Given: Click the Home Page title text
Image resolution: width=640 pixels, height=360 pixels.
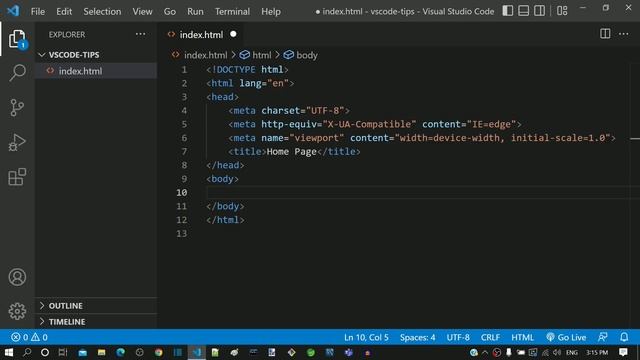Looking at the screenshot, I should point(291,151).
